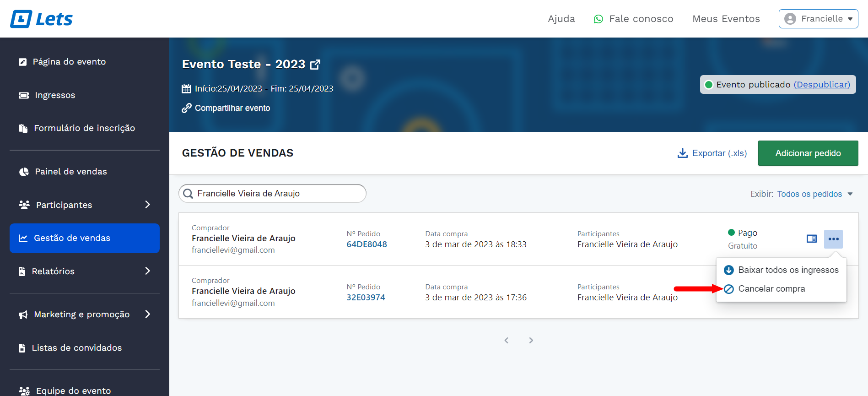Open event page via external link icon
The height and width of the screenshot is (396, 868).
tap(315, 65)
